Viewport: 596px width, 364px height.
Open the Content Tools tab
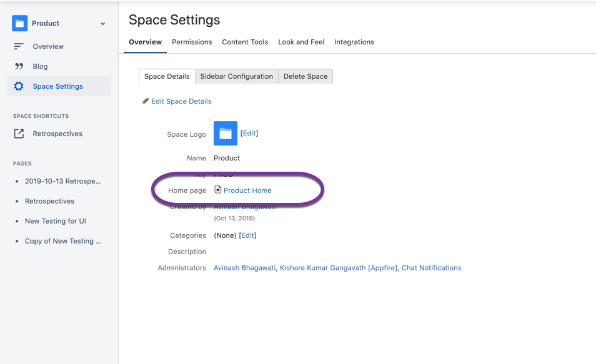[x=245, y=42]
